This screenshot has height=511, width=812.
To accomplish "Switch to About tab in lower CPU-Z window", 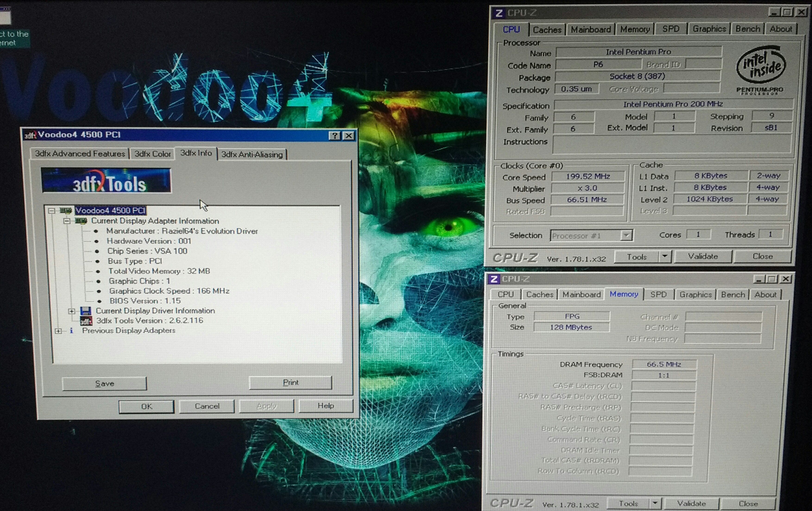I will (765, 295).
